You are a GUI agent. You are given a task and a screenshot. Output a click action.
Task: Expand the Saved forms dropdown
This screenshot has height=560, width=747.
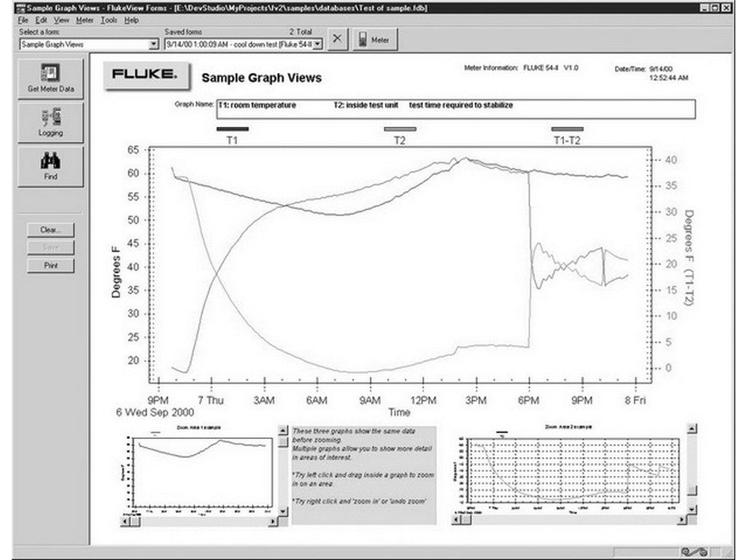coord(317,44)
